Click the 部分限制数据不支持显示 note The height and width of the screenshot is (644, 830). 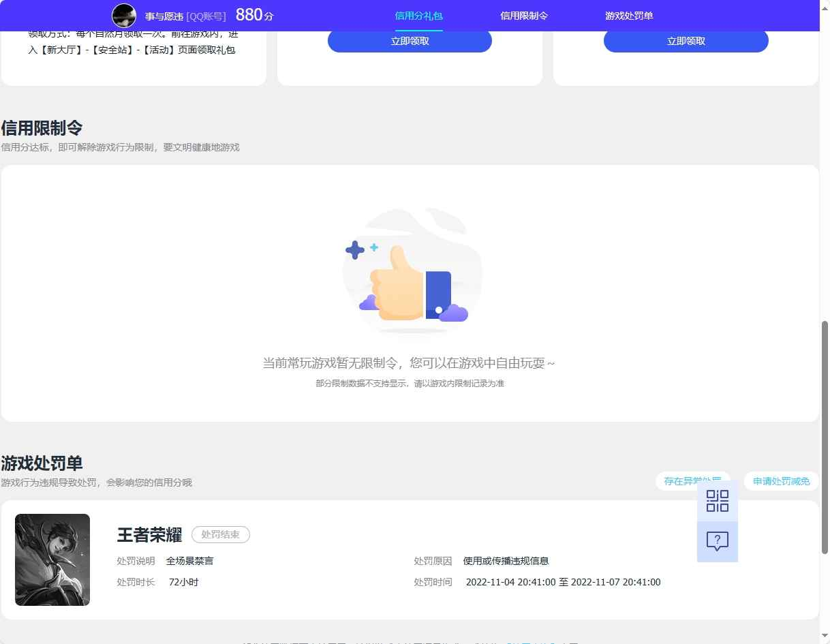click(410, 383)
